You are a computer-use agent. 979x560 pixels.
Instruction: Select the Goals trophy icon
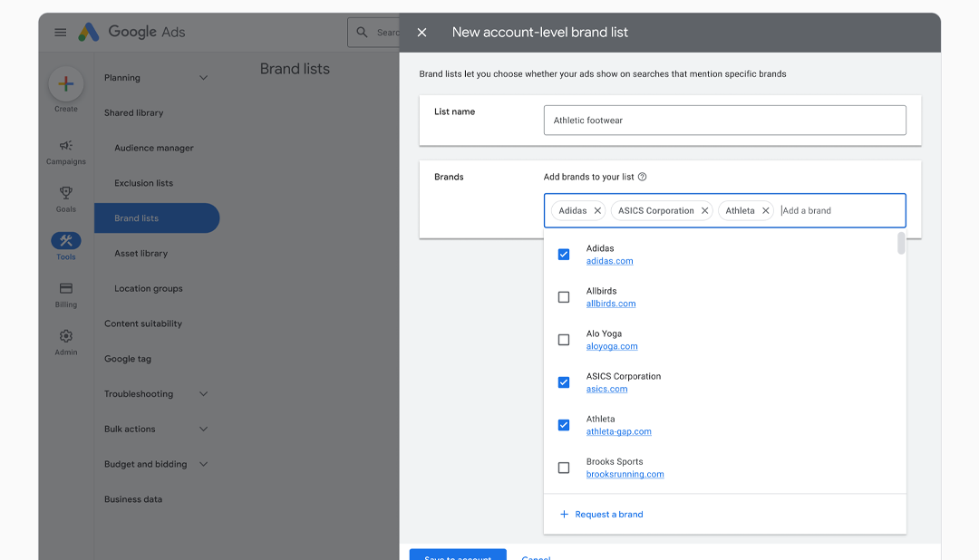[x=65, y=193]
